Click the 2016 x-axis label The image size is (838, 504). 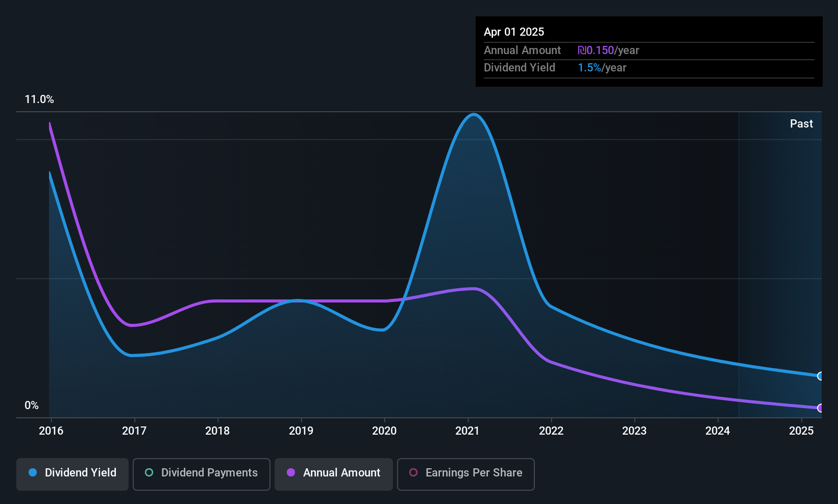pyautogui.click(x=51, y=431)
